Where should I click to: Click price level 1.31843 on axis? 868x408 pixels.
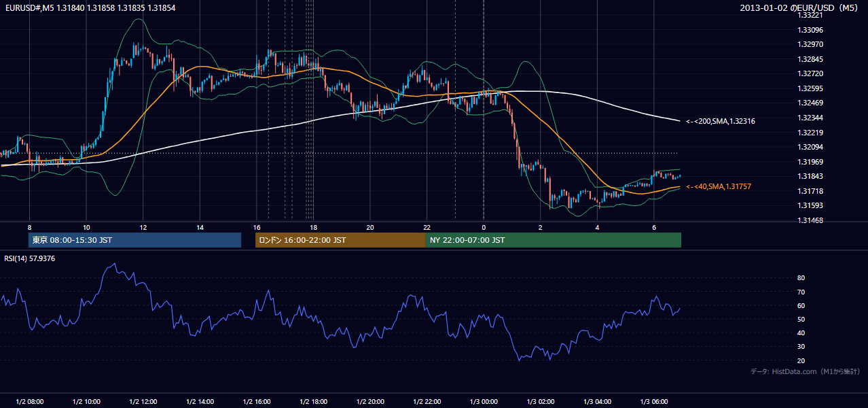tap(810, 177)
